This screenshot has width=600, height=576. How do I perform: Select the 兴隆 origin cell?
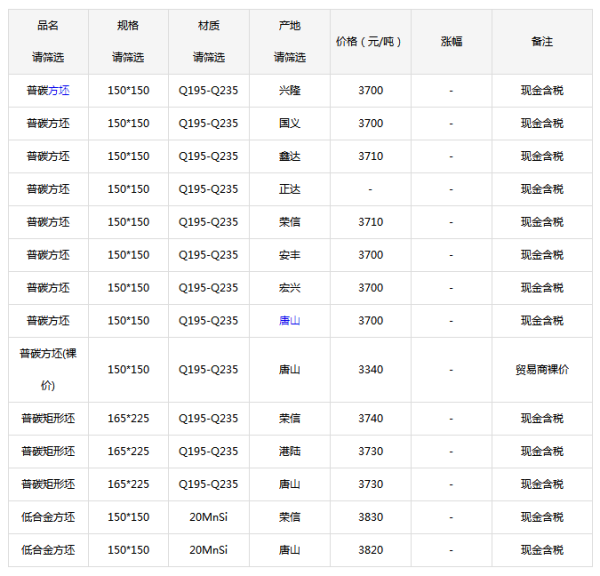tap(290, 90)
